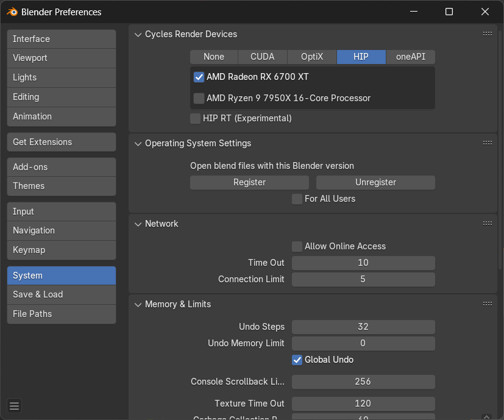The height and width of the screenshot is (420, 504).
Task: Check the For All Users option
Action: (x=297, y=199)
